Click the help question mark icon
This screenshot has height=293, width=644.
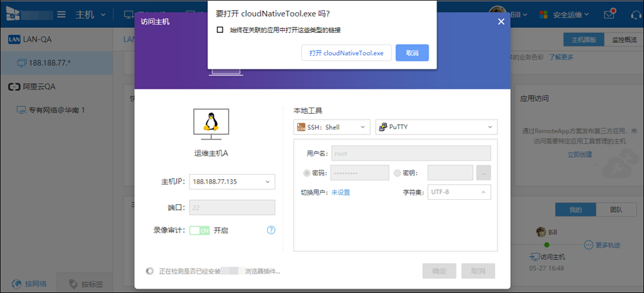point(270,230)
